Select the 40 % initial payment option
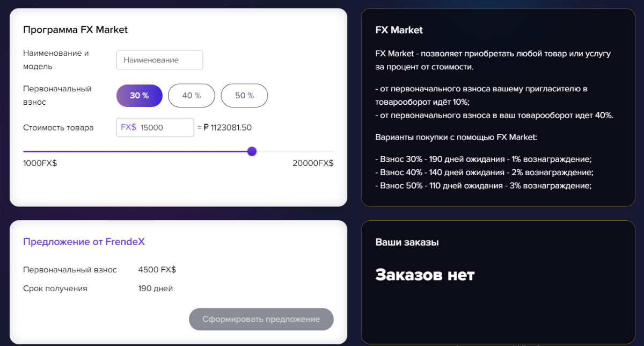This screenshot has width=644, height=346. click(x=192, y=95)
